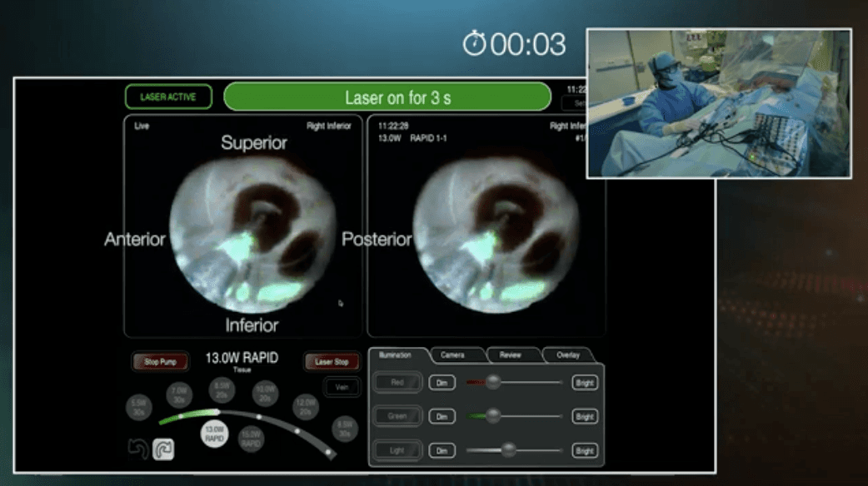This screenshot has height=486, width=868.
Task: Click Dim for the Green channel
Action: [441, 416]
